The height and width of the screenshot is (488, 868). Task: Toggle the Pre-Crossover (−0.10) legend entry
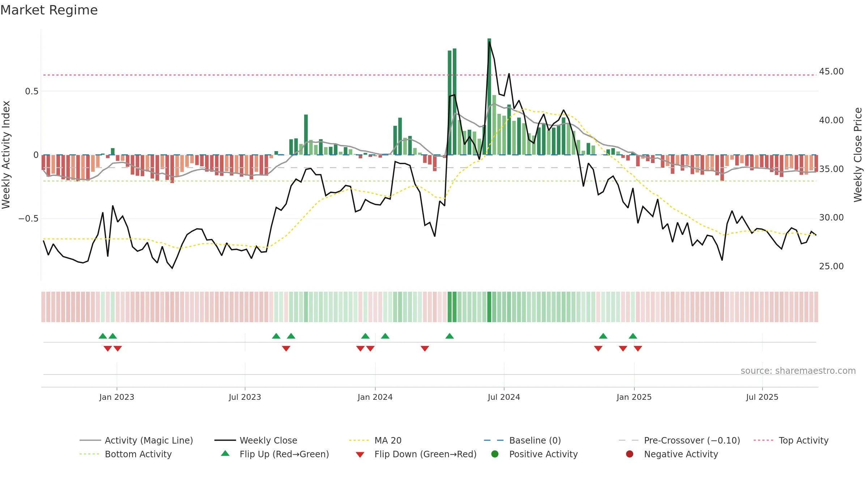tap(680, 440)
